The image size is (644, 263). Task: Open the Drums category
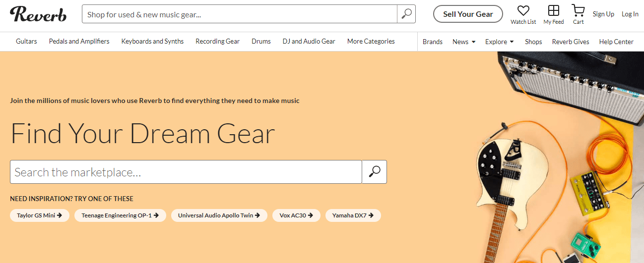coord(261,41)
